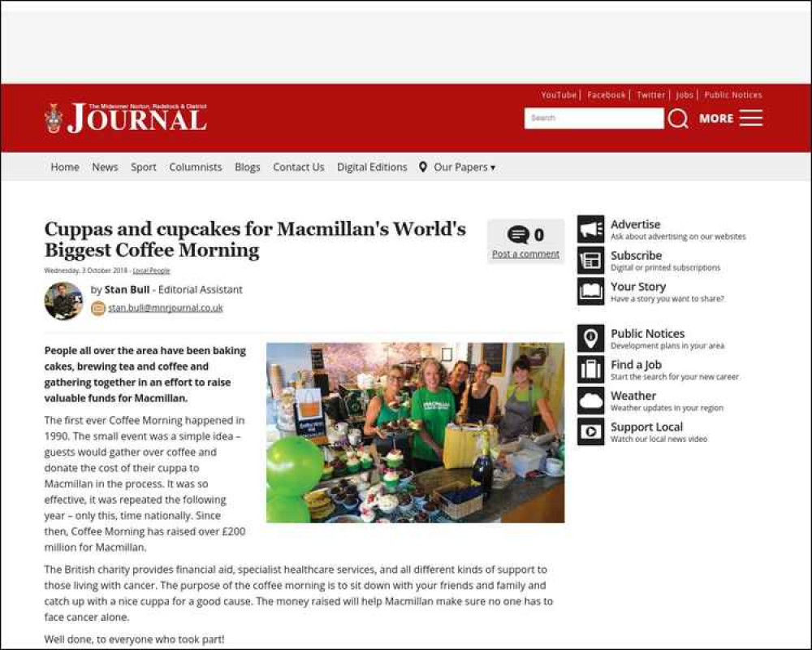Click the 'Well done, to everyone who took part!' line

135,639
